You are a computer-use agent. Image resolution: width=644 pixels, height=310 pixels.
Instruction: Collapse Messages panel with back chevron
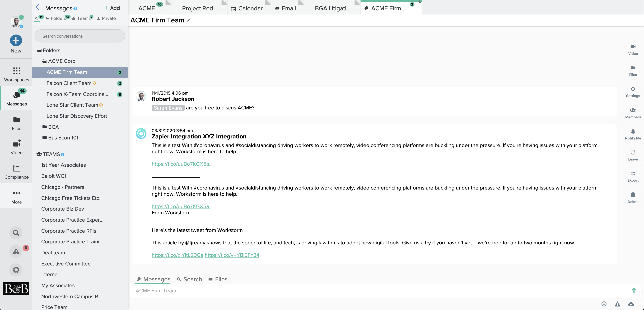(38, 7)
